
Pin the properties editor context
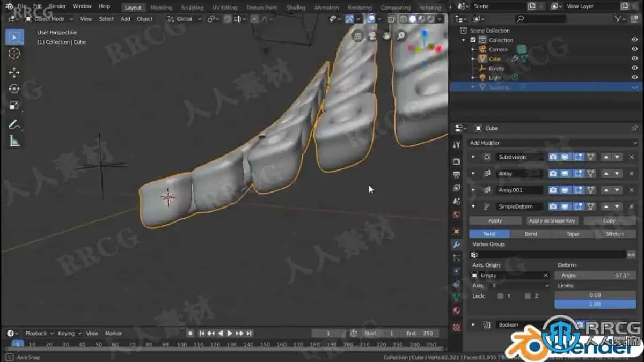coord(634,128)
